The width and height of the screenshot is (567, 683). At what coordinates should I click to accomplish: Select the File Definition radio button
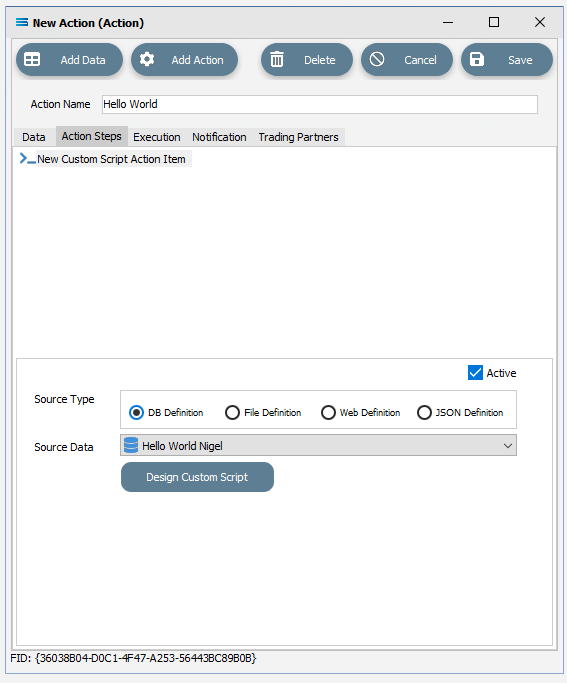232,413
